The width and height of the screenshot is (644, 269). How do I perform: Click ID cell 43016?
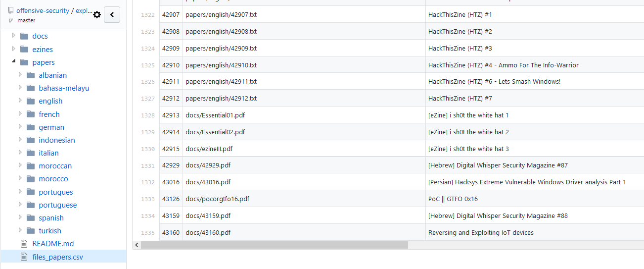click(x=171, y=182)
